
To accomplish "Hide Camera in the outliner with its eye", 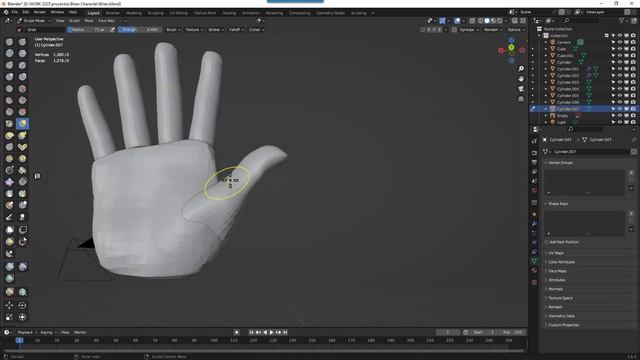I will [620, 42].
